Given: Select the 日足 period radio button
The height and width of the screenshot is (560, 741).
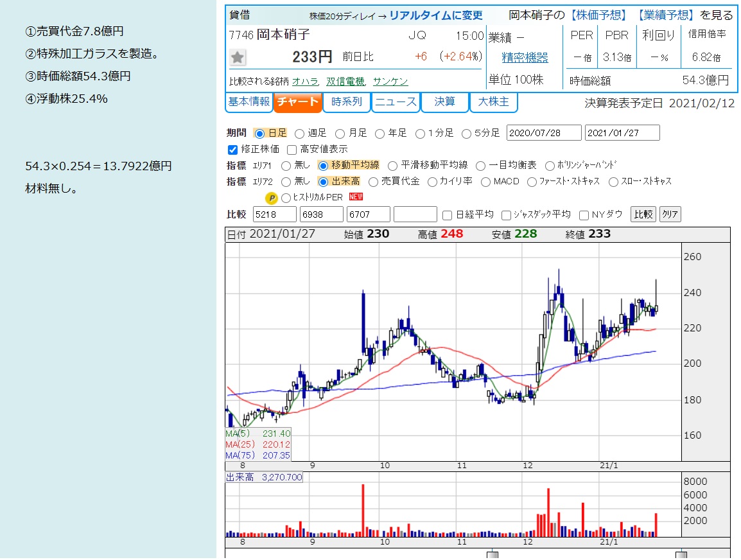Looking at the screenshot, I should tap(259, 134).
